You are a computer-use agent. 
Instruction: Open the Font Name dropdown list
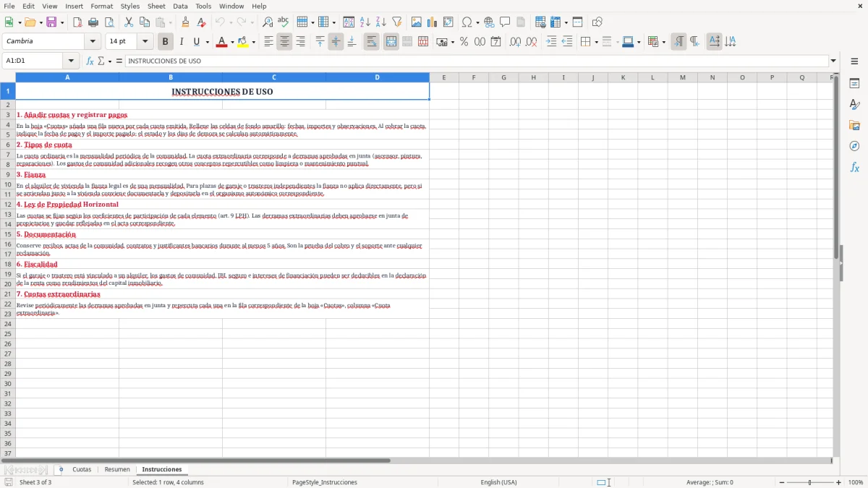[93, 42]
